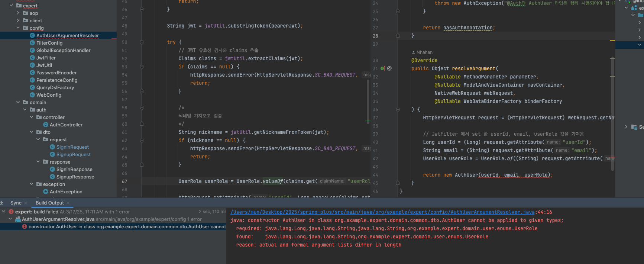Collapse the domain package node

tap(18, 102)
